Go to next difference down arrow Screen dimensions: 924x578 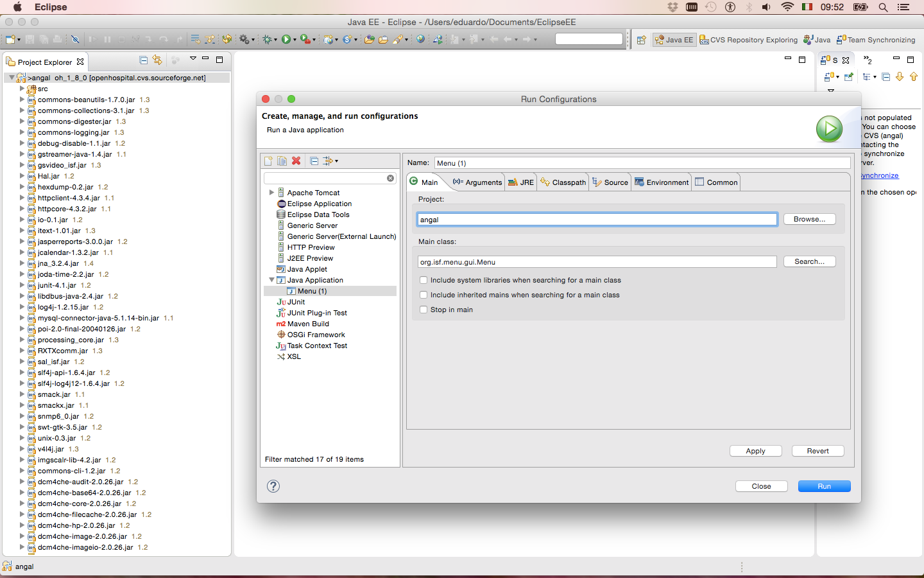tap(900, 76)
